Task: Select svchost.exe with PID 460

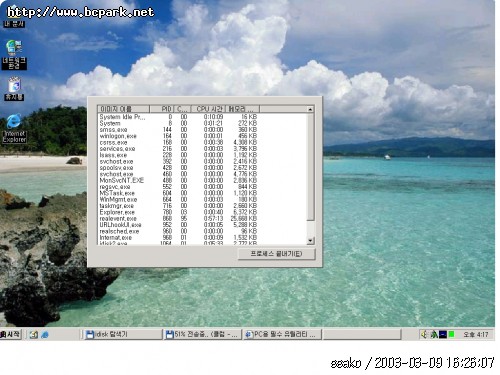Action: [x=178, y=174]
